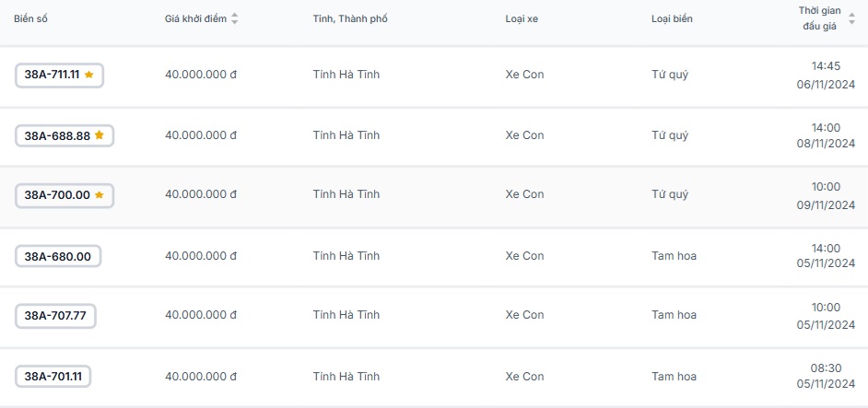
Task: Click the Giá khởi điểm header label
Action: pos(195,18)
